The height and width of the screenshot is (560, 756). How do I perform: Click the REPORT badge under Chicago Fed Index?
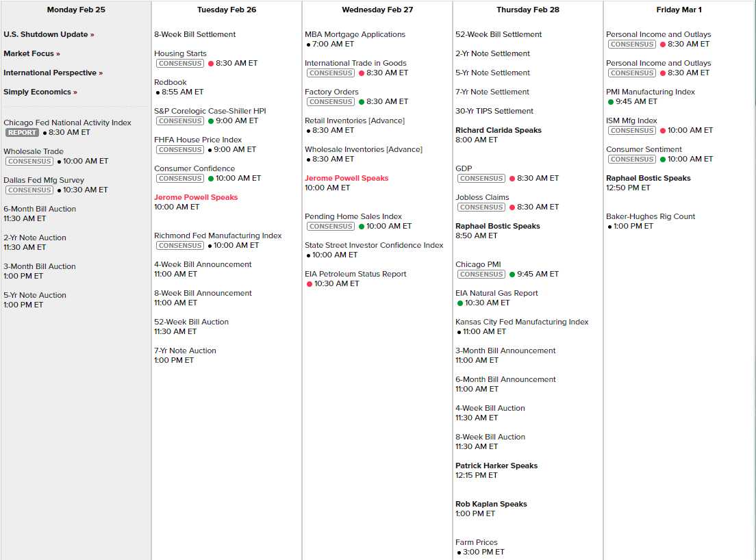(23, 132)
